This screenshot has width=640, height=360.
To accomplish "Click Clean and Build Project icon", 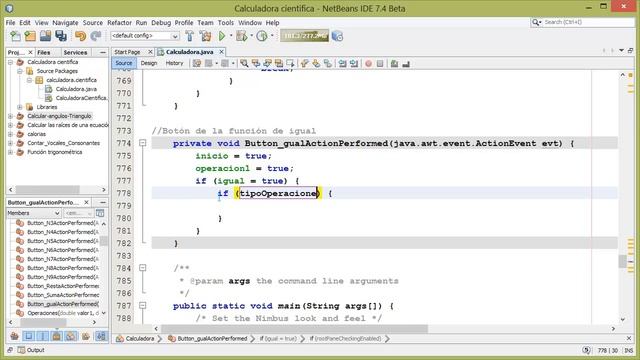I will click(205, 36).
